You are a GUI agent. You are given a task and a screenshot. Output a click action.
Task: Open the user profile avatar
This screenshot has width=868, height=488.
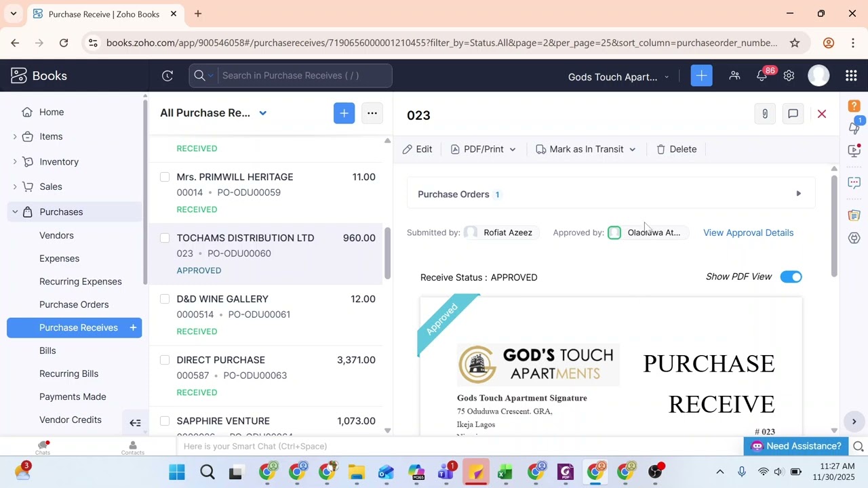819,76
